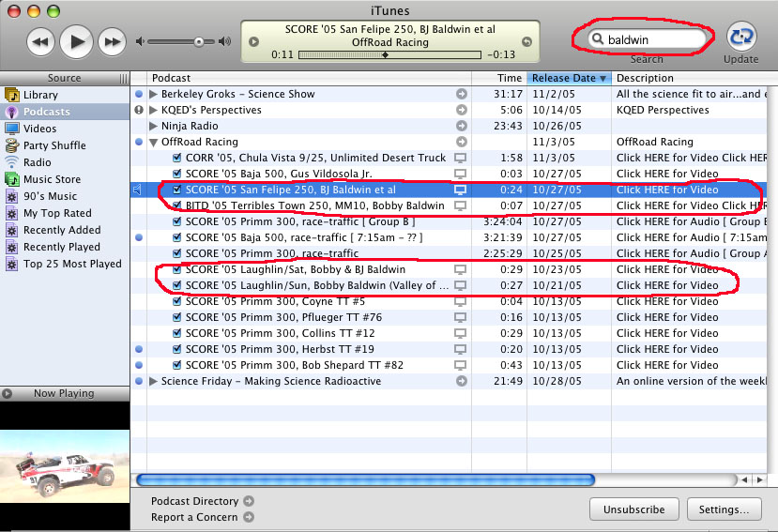Uncheck the CORR '05 Chula Vista episode checkbox
The width and height of the screenshot is (778, 532).
click(x=176, y=158)
